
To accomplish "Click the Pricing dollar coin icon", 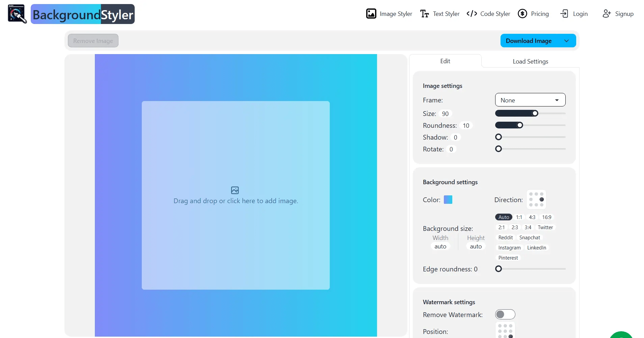I will [522, 14].
